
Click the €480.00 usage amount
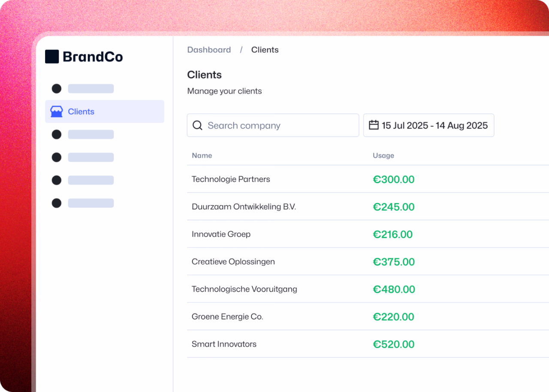tap(394, 289)
